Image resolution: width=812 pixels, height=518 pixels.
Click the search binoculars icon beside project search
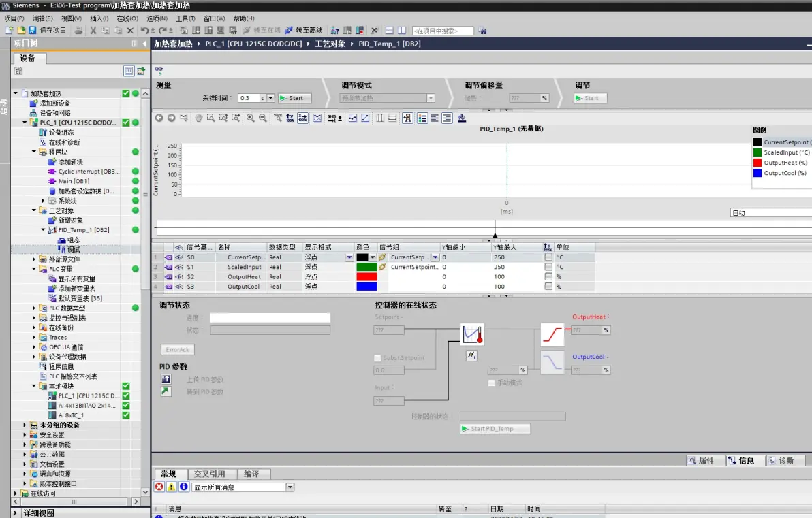pyautogui.click(x=483, y=31)
